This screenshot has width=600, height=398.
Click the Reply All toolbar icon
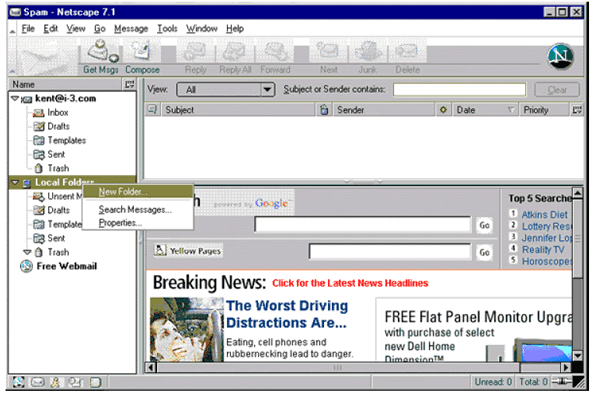[x=234, y=51]
